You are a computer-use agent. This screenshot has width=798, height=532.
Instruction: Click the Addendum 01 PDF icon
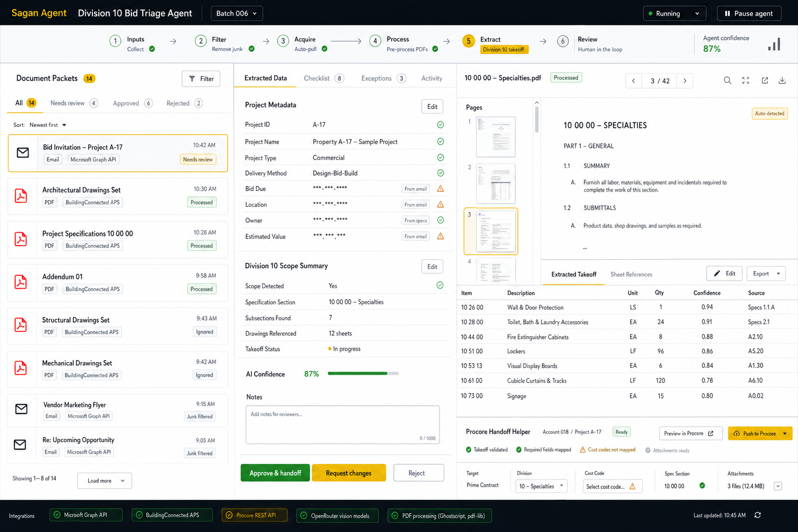[21, 282]
